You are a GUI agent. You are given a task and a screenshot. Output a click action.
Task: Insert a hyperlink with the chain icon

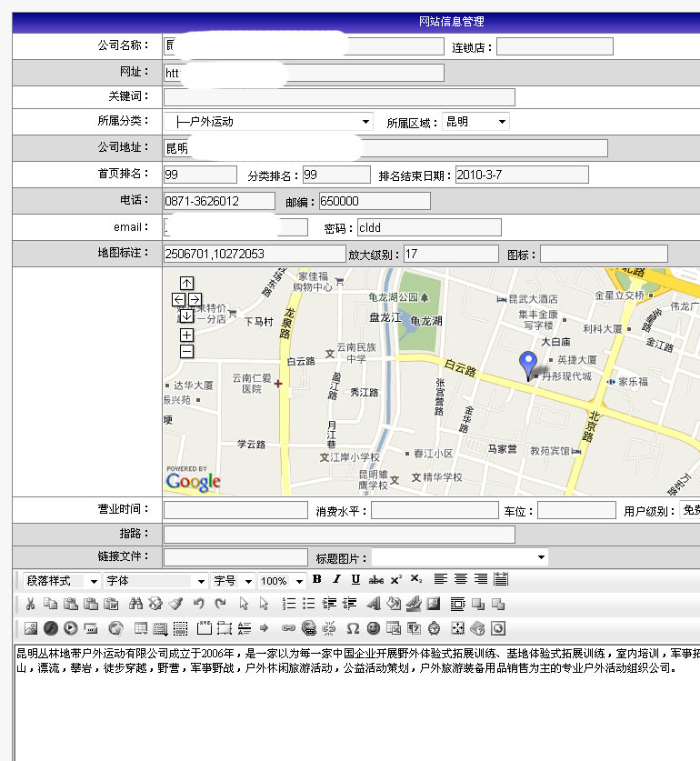pos(288,628)
